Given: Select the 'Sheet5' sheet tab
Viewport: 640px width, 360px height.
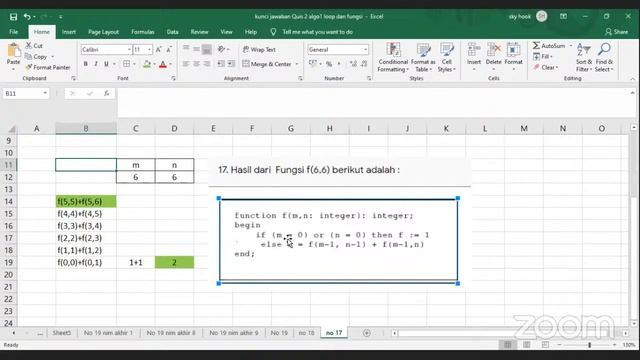Looking at the screenshot, I should click(x=62, y=333).
